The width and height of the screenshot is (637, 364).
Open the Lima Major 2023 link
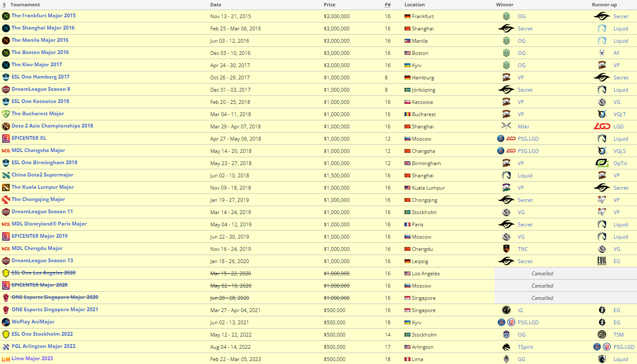click(x=32, y=359)
